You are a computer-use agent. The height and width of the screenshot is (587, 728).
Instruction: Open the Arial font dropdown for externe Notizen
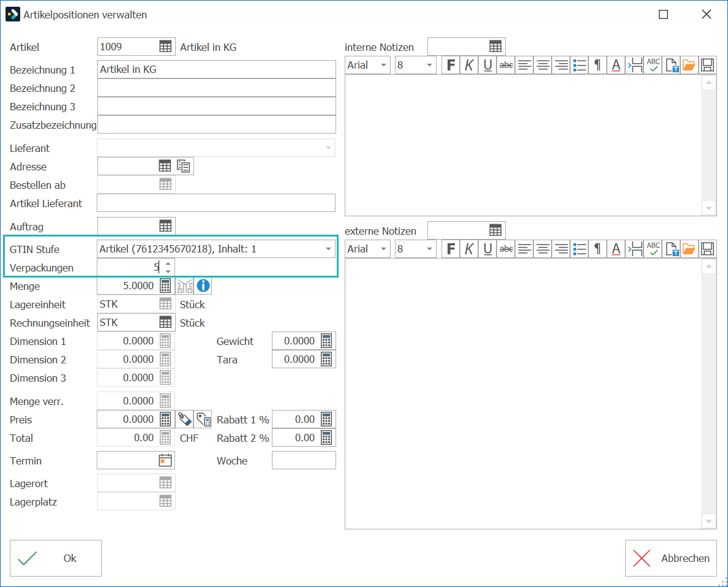[383, 249]
